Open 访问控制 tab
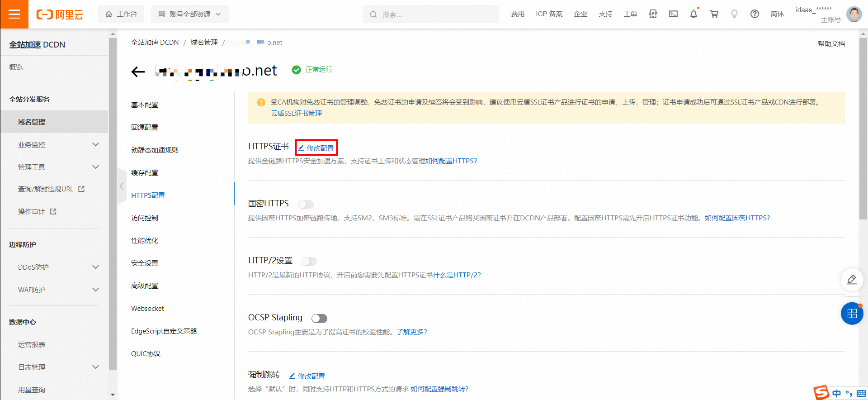 tap(145, 218)
